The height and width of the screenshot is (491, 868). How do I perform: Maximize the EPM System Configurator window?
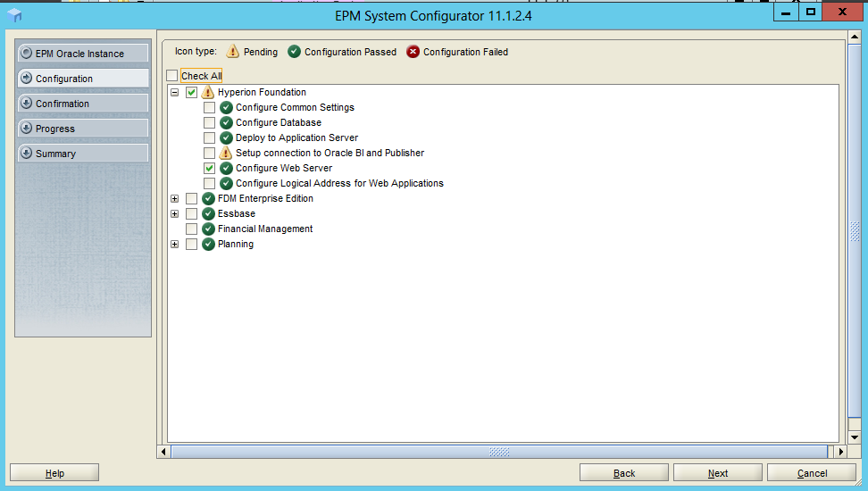tap(811, 12)
